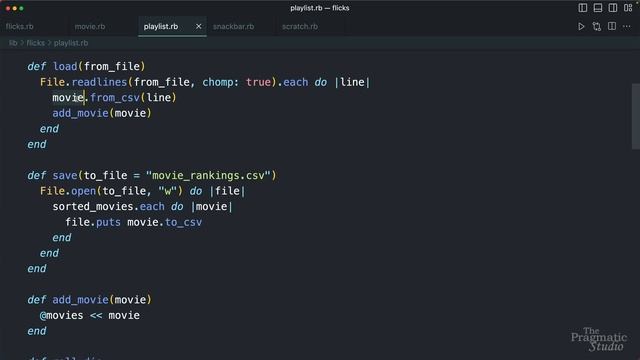Click the "movie_rankings.csv" string

coord(208,176)
